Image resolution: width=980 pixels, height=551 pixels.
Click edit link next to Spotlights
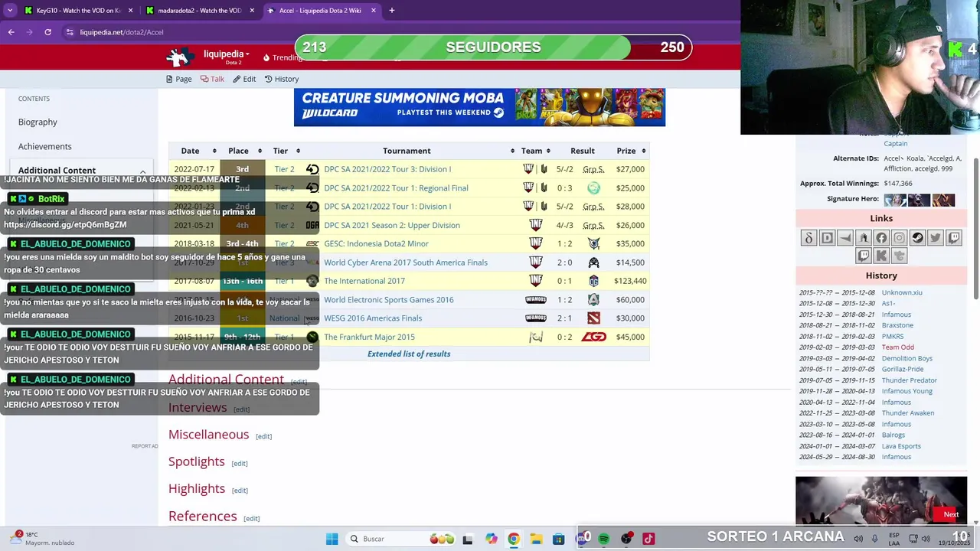pyautogui.click(x=239, y=463)
